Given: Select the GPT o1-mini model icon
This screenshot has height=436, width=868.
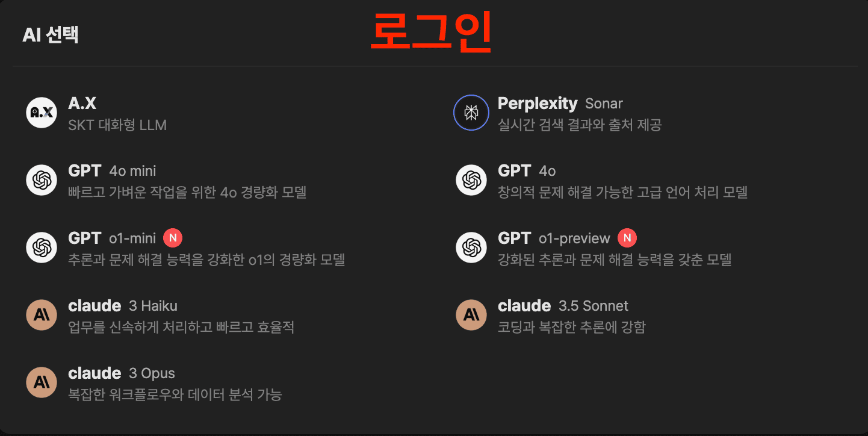Looking at the screenshot, I should (x=42, y=247).
